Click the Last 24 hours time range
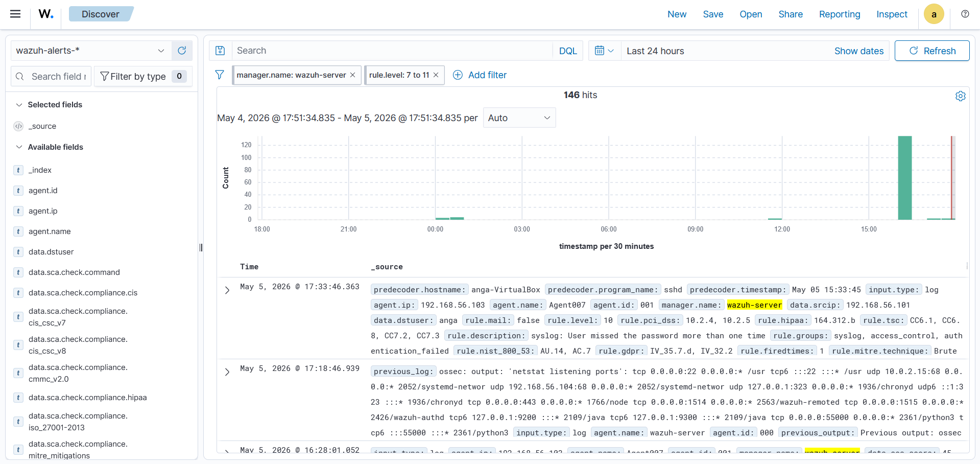The image size is (980, 464). click(655, 51)
